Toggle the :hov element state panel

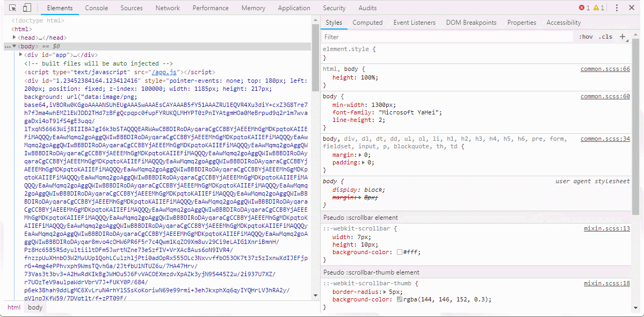pos(585,37)
